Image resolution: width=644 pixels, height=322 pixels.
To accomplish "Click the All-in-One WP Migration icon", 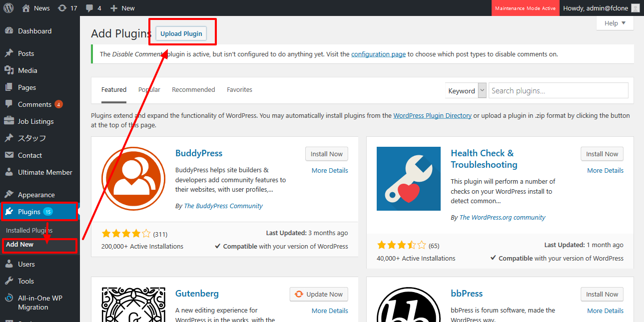I will pyautogui.click(x=9, y=298).
